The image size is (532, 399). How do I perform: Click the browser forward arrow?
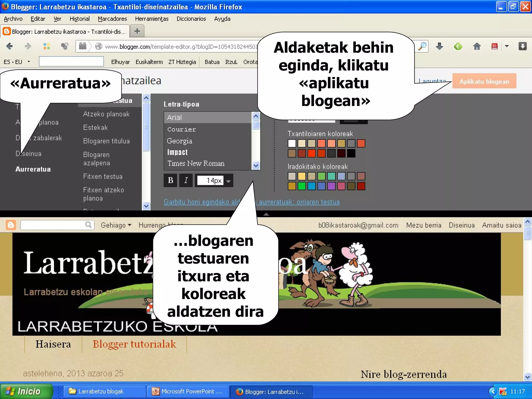(28, 46)
